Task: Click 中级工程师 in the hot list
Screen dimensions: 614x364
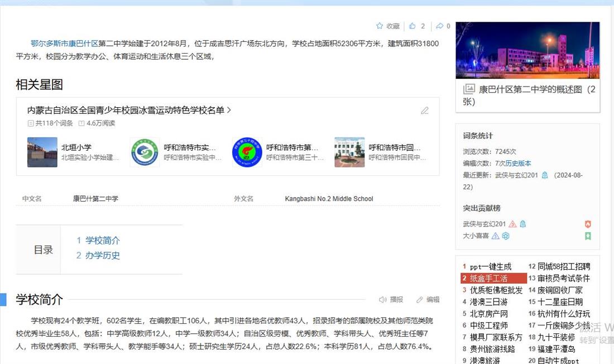Action: 489,325
